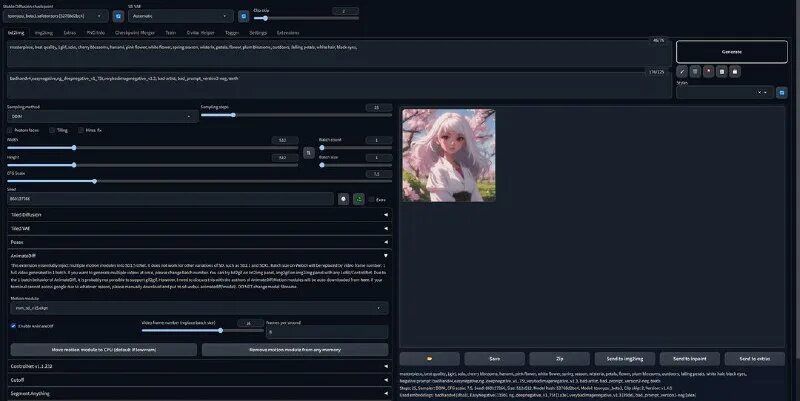Open the Stable Diffusion checkpoint dropdown
This screenshot has height=401, width=800.
click(x=56, y=16)
